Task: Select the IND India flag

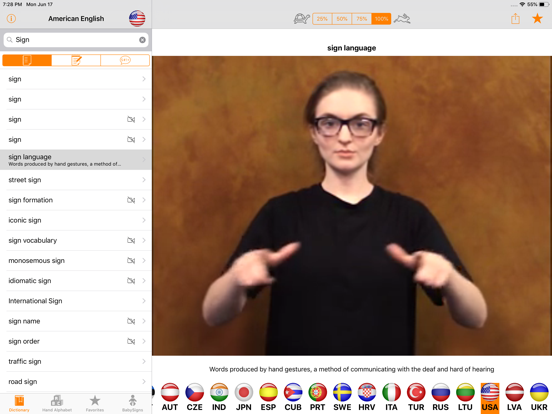Action: (x=219, y=397)
